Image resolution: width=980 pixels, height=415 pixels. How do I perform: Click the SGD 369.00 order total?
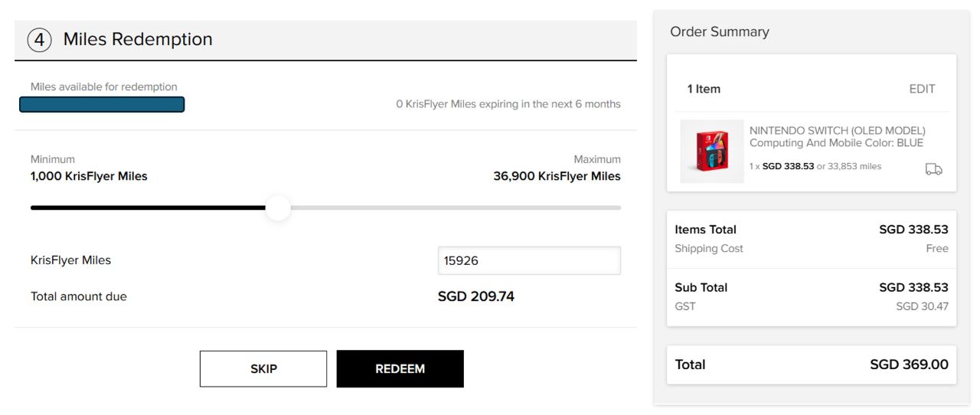(909, 364)
